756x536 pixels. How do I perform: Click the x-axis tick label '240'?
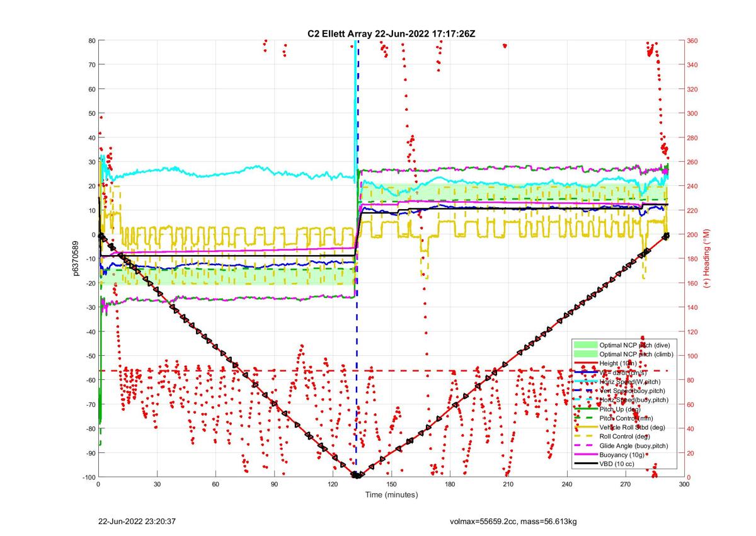pos(567,484)
